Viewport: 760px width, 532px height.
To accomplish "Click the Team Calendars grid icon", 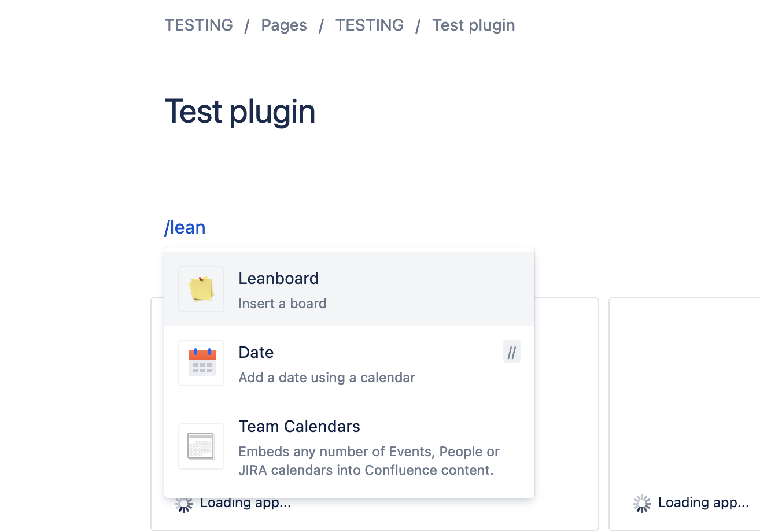I will (201, 446).
